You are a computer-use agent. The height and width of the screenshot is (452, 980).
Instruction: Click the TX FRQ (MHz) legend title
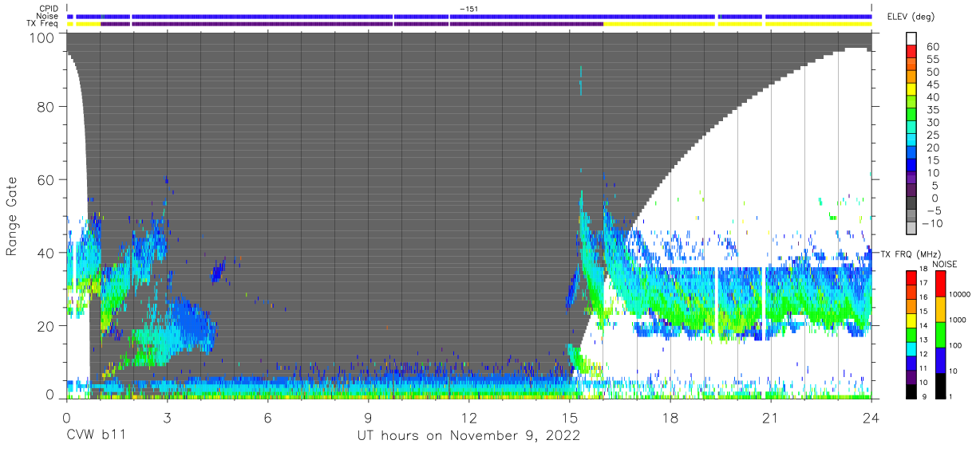coord(912,254)
